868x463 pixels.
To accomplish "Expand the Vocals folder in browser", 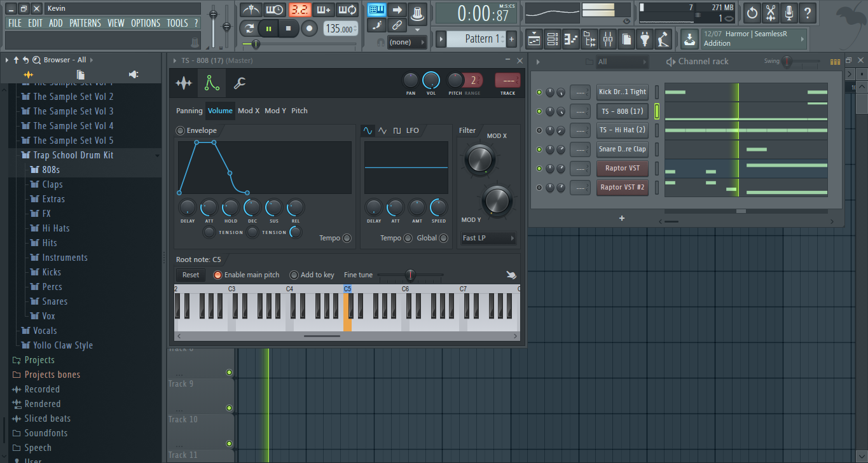I will point(45,331).
